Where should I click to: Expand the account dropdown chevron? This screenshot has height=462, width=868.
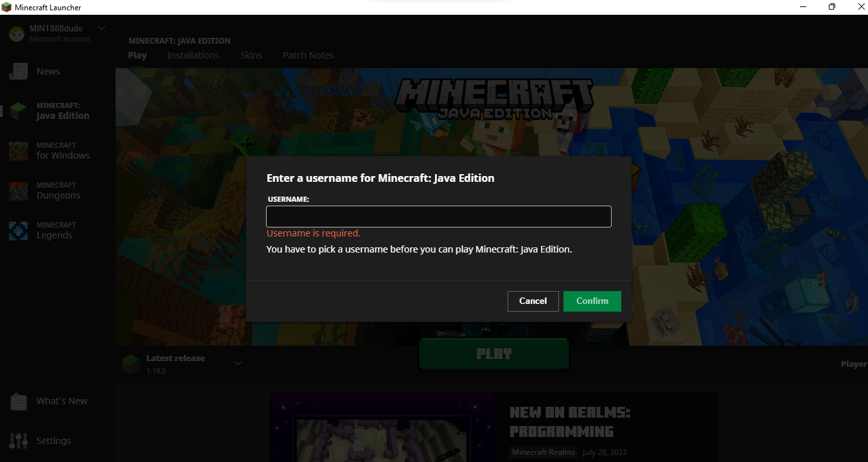pyautogui.click(x=102, y=28)
